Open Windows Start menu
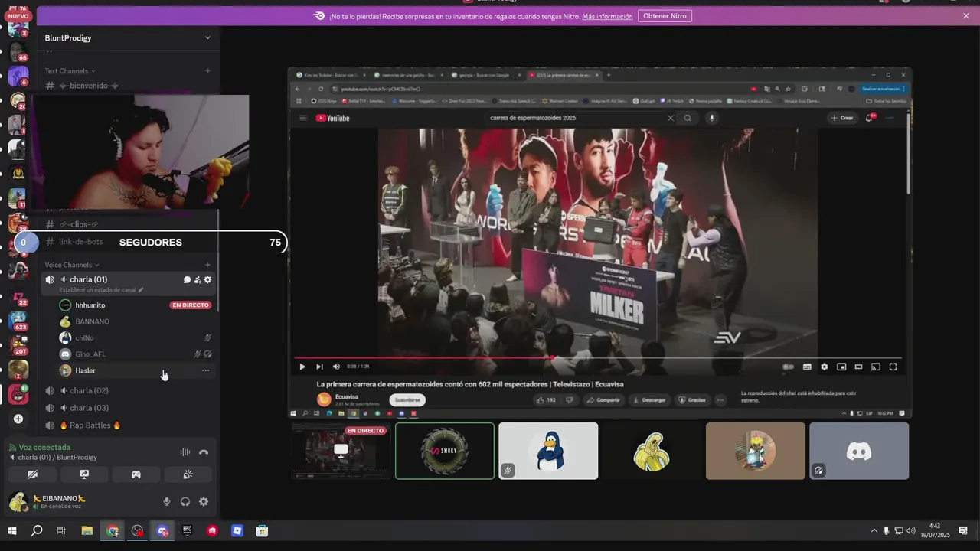980x551 pixels. point(12,530)
